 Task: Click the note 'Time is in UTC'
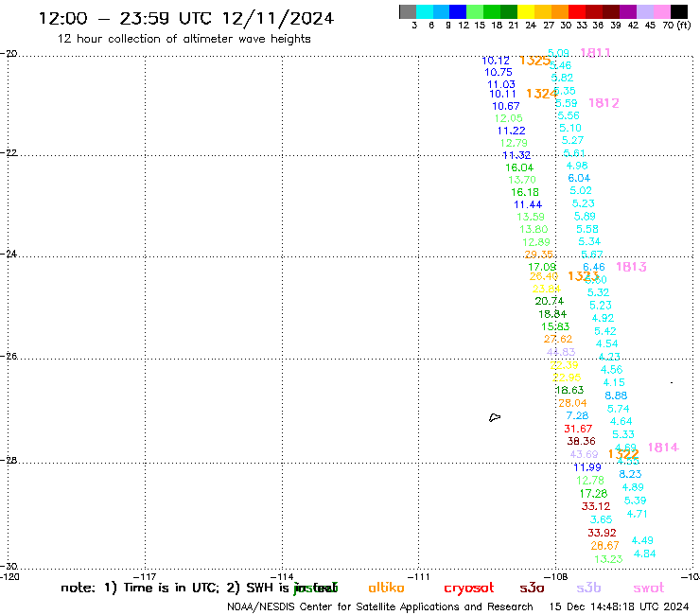(x=171, y=588)
